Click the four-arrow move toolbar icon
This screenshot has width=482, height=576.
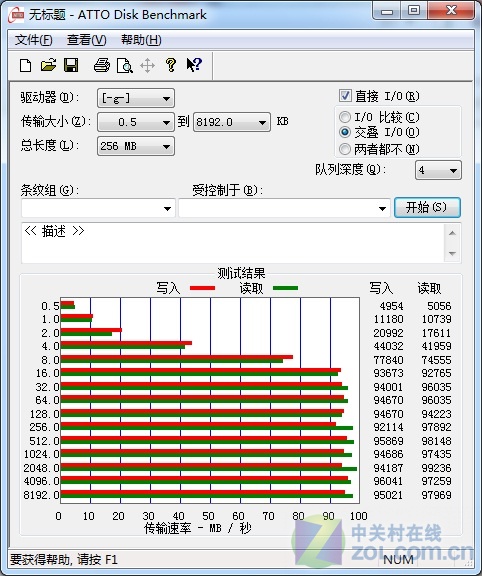point(147,66)
